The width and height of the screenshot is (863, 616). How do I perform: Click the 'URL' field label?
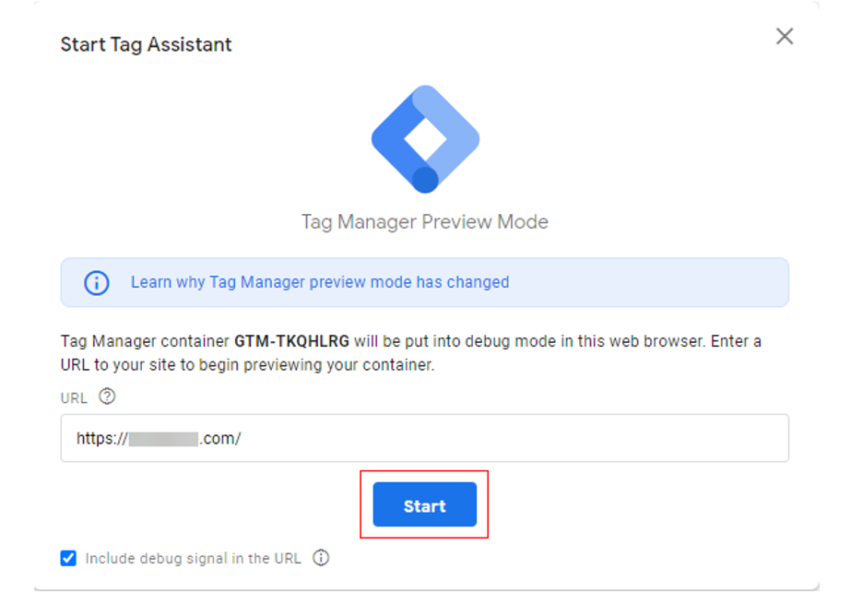pos(74,397)
